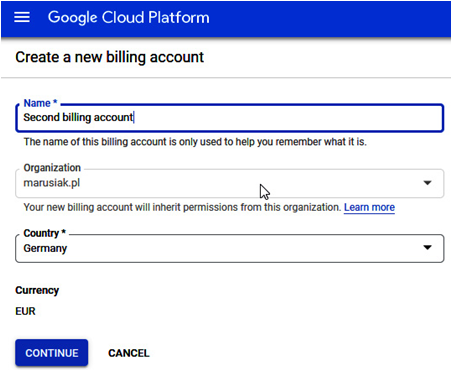Click the 'Create a new billing account' heading
453x370 pixels.
[109, 57]
